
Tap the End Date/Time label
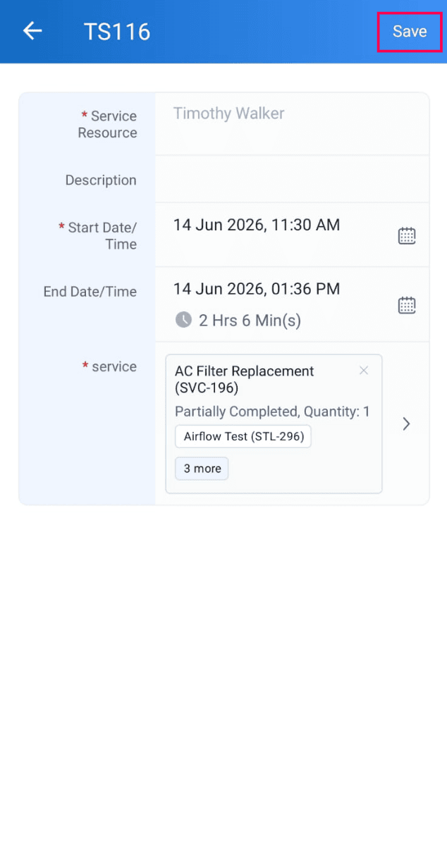90,292
